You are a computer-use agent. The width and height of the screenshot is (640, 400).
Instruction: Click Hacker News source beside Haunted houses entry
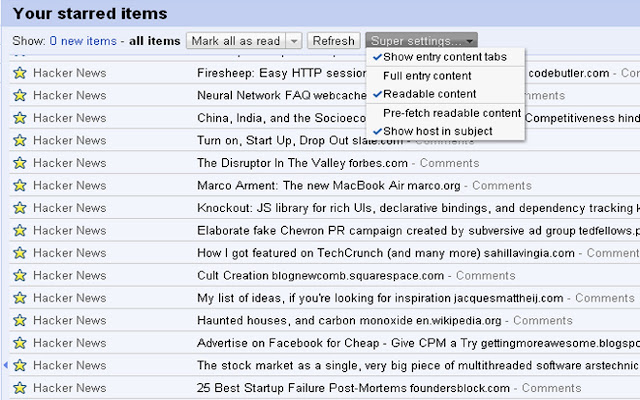[x=69, y=320]
